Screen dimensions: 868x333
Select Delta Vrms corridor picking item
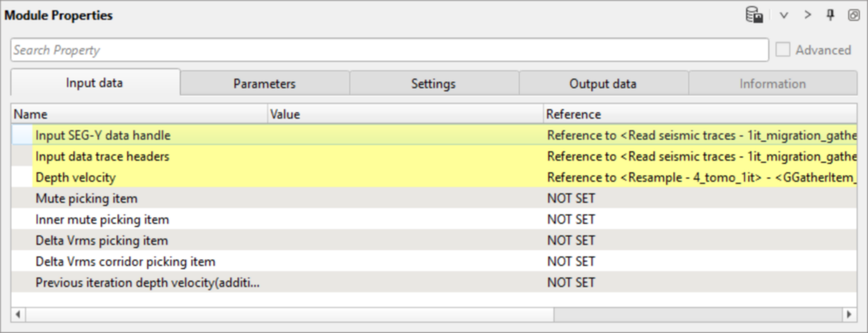click(125, 262)
